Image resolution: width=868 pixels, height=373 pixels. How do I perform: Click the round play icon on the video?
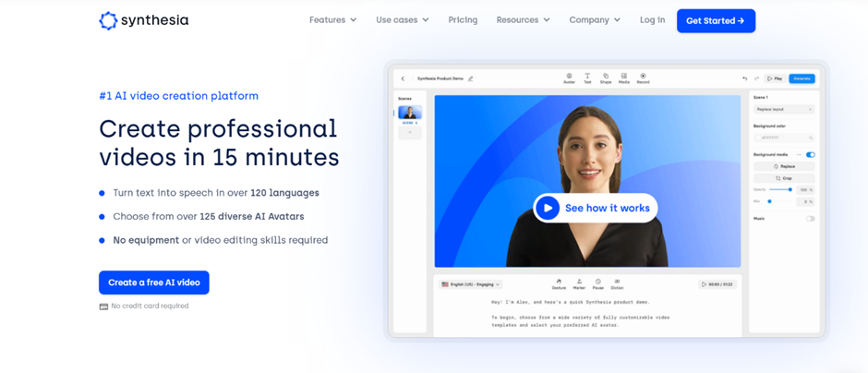(x=548, y=208)
